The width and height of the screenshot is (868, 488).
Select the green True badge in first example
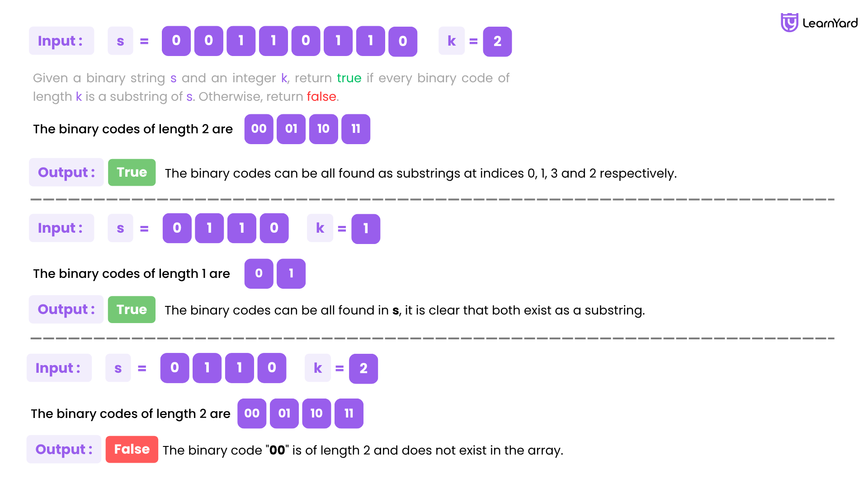click(x=132, y=172)
